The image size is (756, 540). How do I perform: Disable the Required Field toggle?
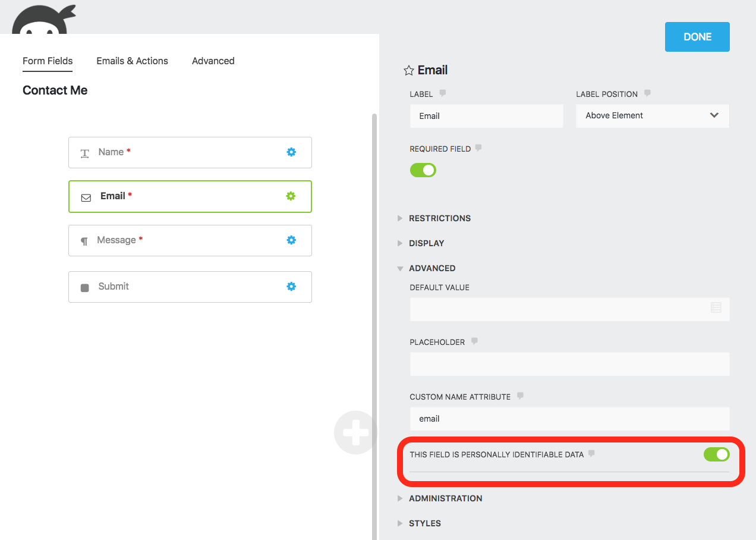coord(423,170)
